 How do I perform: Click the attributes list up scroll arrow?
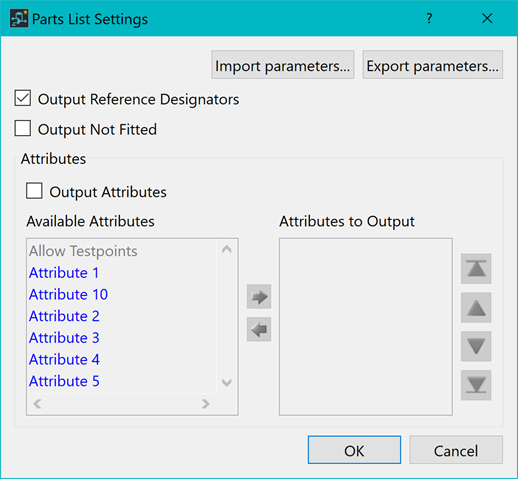[227, 249]
